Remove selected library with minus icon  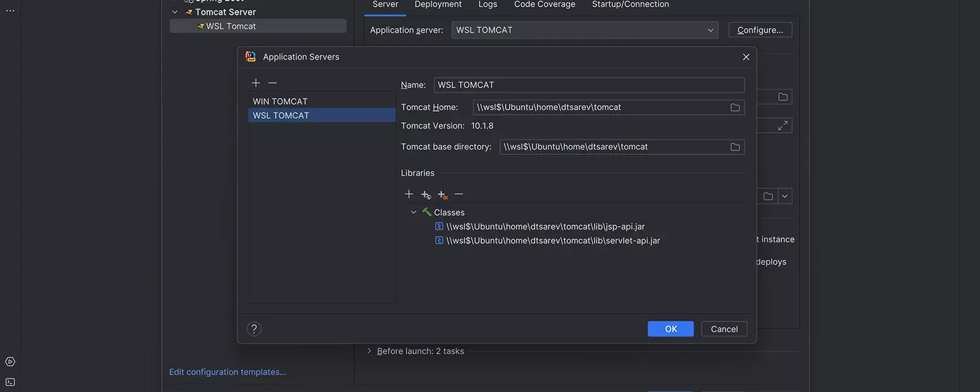coord(459,194)
